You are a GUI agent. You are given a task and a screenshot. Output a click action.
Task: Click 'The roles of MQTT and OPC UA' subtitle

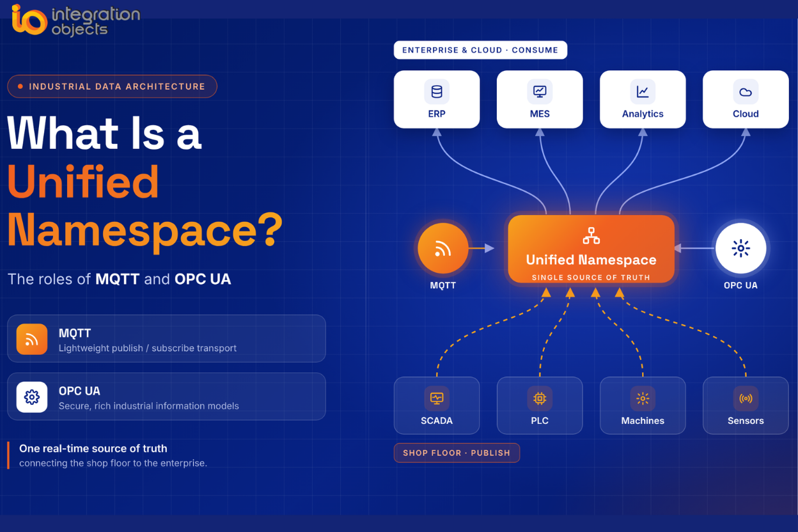[x=120, y=279]
